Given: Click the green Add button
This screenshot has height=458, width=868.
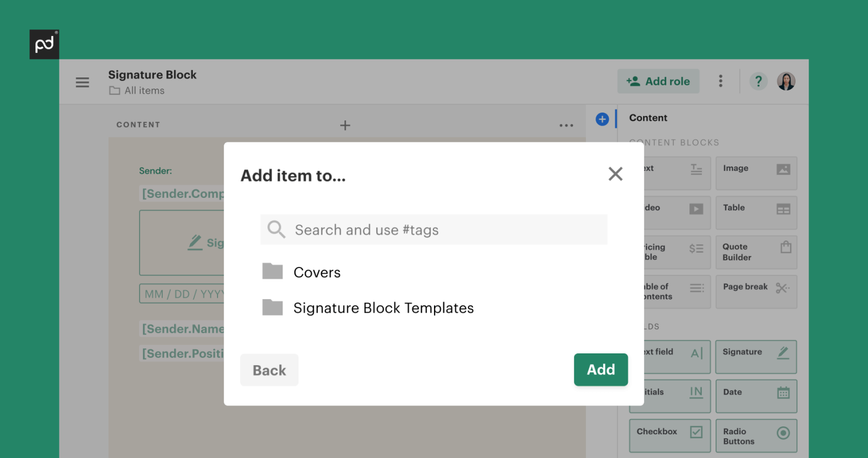Looking at the screenshot, I should (601, 370).
